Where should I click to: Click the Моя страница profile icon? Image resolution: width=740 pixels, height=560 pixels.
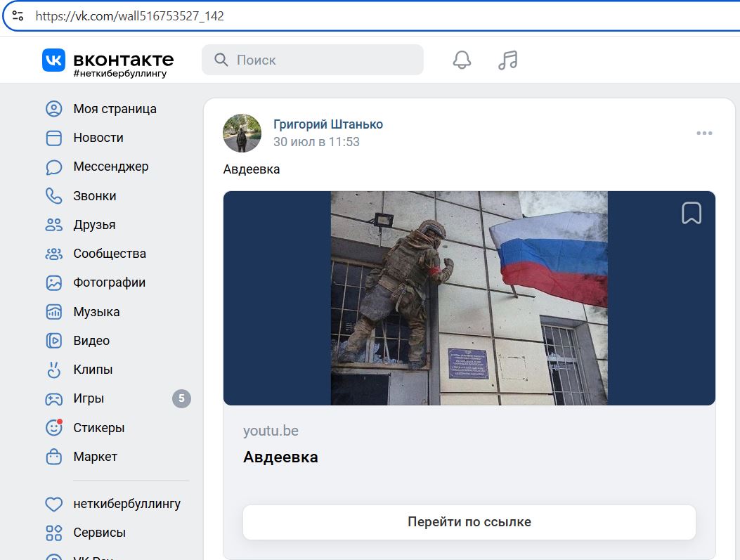54,108
